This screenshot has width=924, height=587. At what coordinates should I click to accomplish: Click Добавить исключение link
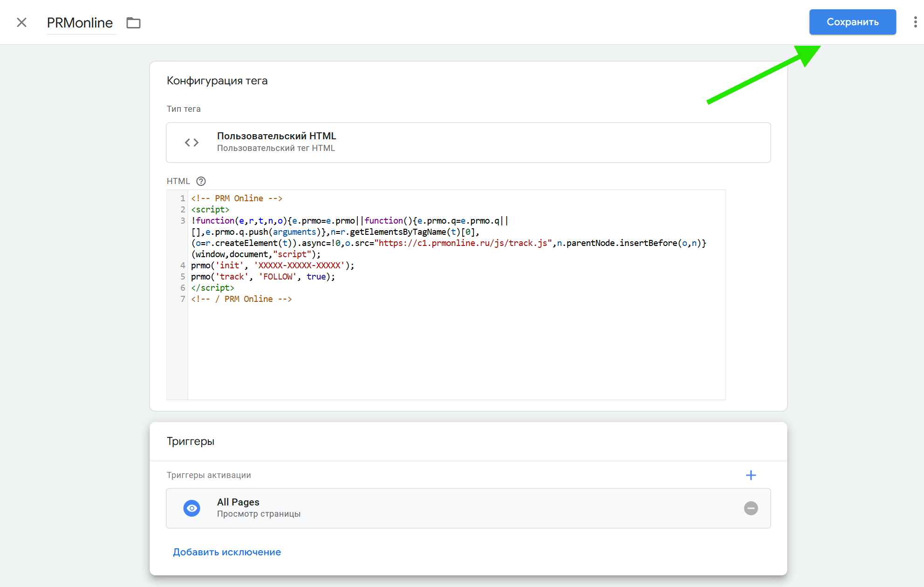(226, 552)
